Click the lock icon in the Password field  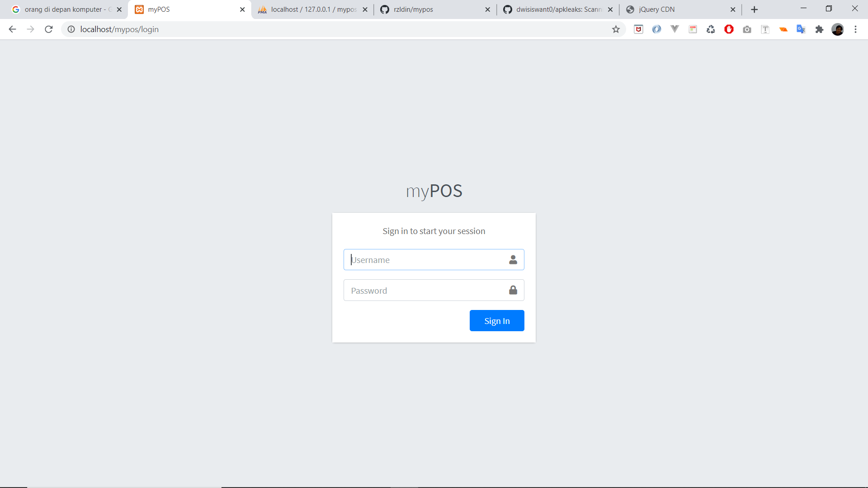pyautogui.click(x=513, y=290)
